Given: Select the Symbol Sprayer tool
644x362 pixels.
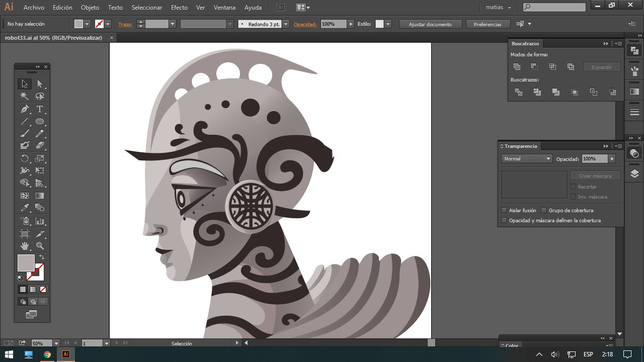Looking at the screenshot, I should 24,221.
